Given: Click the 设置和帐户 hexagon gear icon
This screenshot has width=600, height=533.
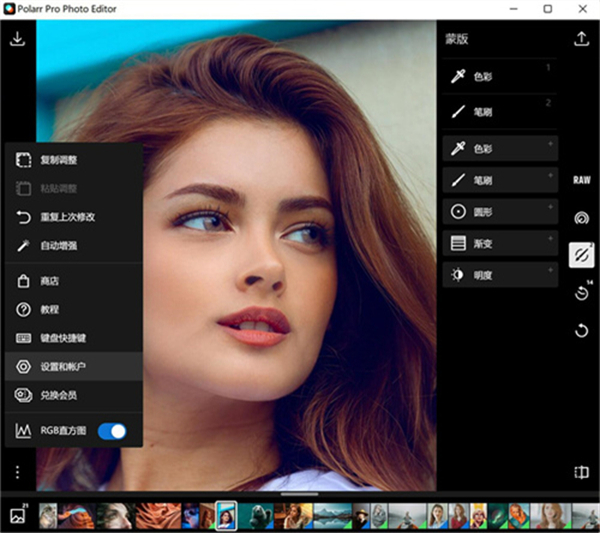Looking at the screenshot, I should (23, 367).
